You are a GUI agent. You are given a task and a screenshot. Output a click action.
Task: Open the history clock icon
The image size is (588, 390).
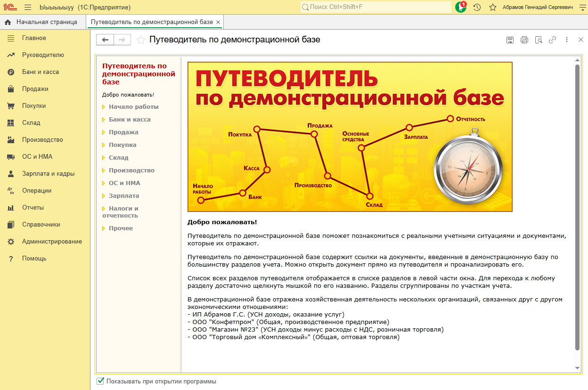[477, 7]
